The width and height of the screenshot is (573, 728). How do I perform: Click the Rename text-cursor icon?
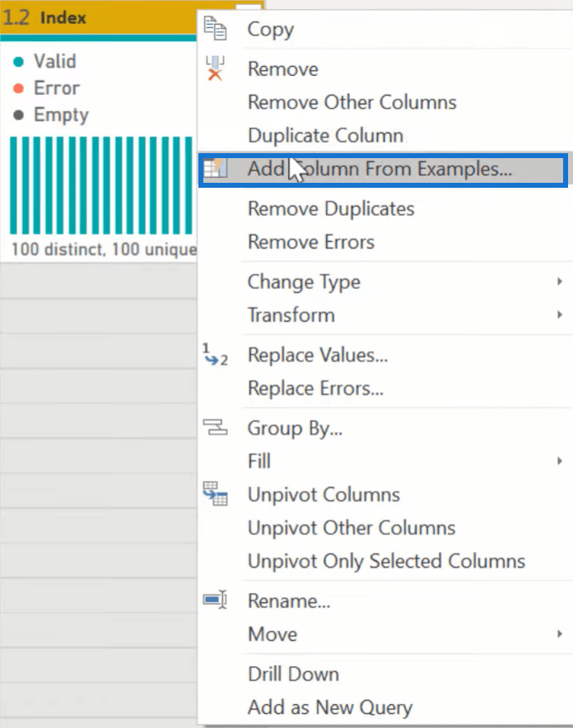pos(215,600)
